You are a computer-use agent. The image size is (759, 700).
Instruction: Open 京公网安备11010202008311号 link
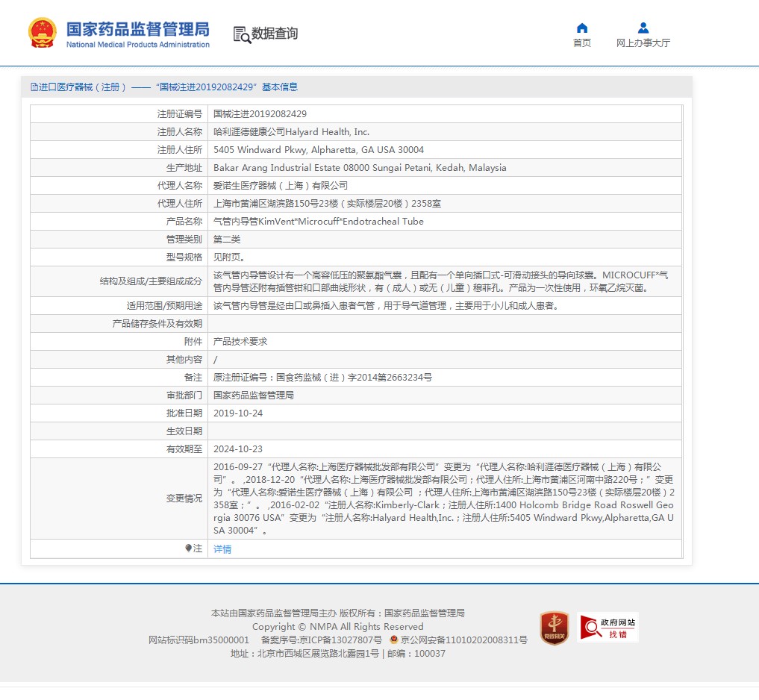tap(463, 640)
